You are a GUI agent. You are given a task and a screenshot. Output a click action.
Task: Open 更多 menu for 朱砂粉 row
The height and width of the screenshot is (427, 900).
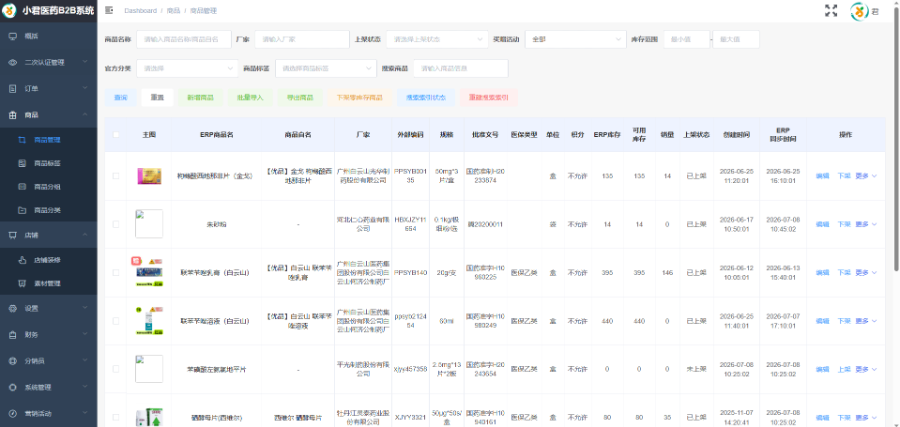click(866, 224)
